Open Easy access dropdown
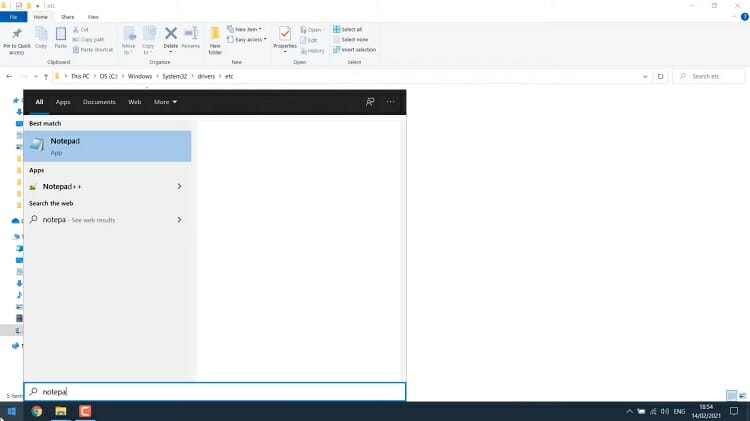 point(247,40)
